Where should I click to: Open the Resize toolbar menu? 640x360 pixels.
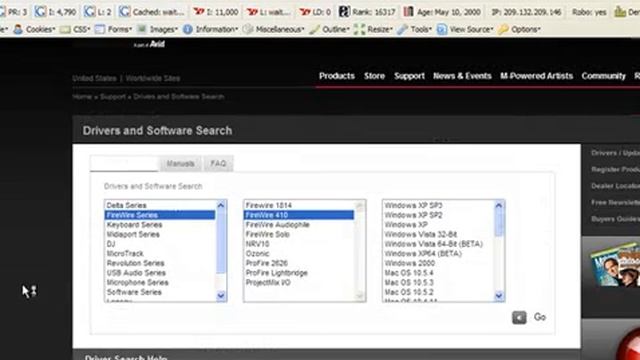click(373, 29)
